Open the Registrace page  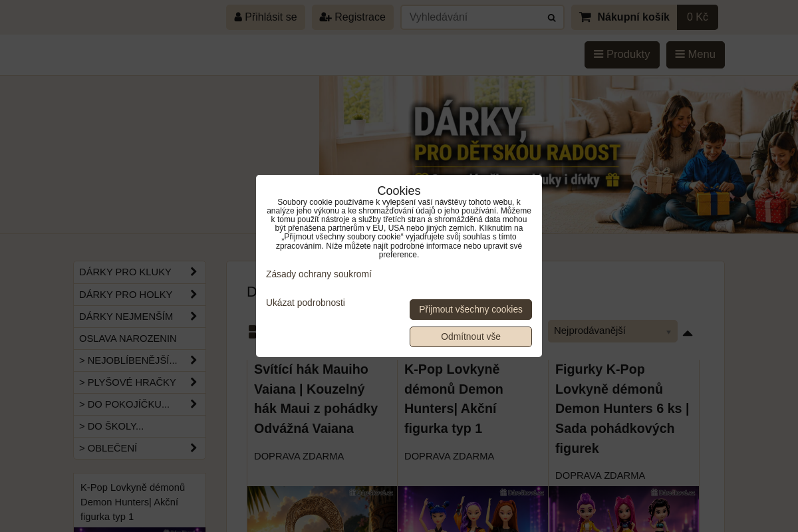(352, 17)
